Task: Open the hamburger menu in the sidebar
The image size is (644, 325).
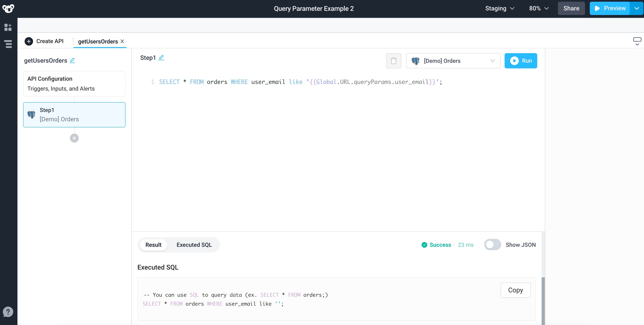Action: tap(8, 44)
